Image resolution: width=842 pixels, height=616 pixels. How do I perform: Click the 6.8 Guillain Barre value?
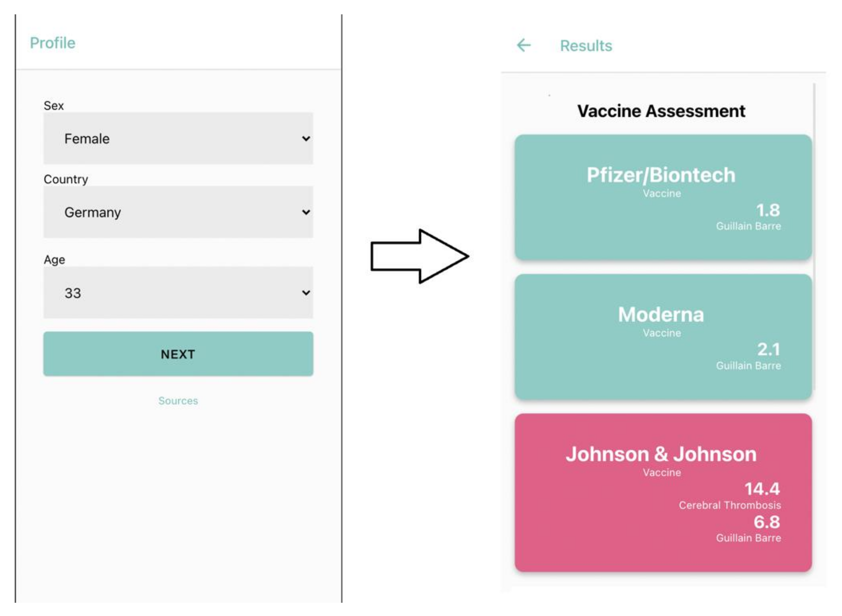766,523
